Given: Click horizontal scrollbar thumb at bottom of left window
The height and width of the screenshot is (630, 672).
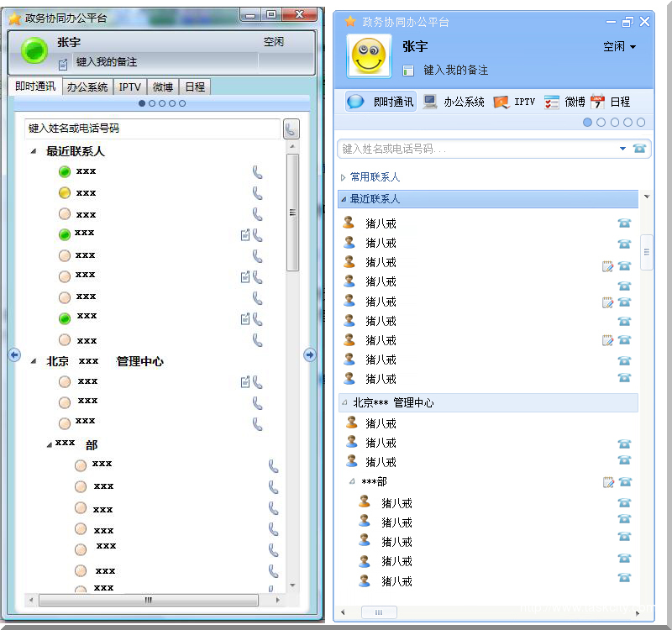Looking at the screenshot, I should [149, 600].
